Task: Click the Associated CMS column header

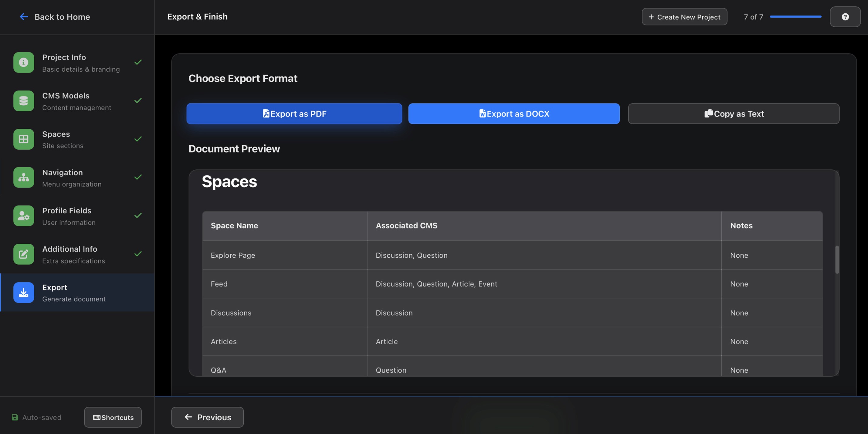Action: point(544,225)
